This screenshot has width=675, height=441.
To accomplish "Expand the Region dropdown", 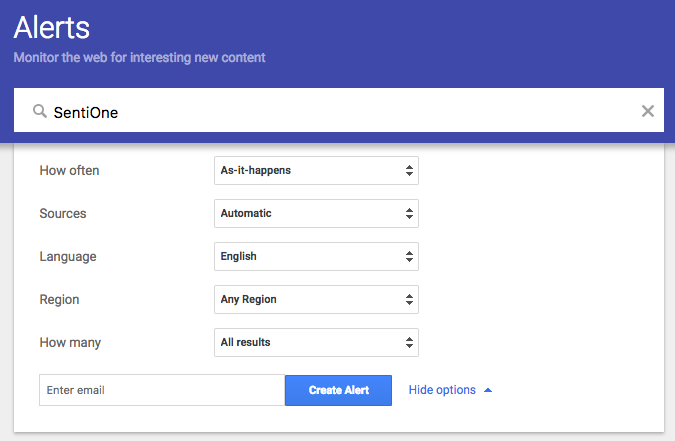I will [316, 299].
